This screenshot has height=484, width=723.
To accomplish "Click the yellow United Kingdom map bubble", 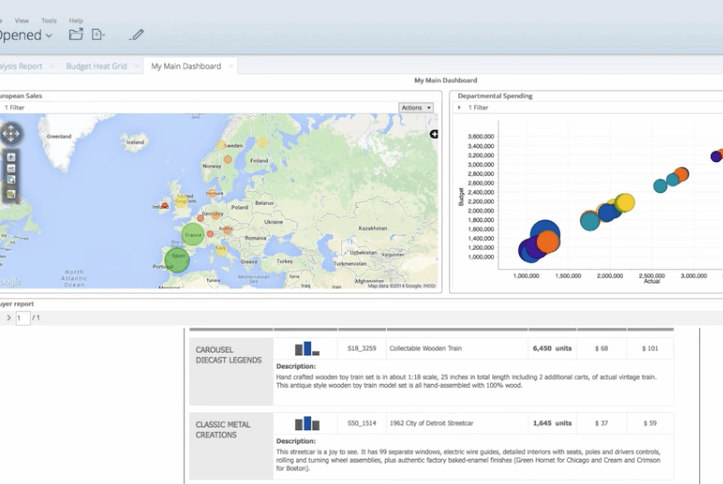I will click(x=182, y=201).
